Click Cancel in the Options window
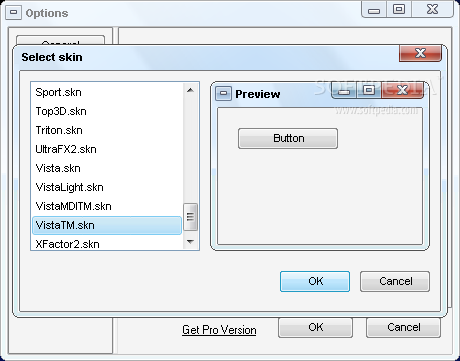This screenshot has height=361, width=460. point(403,328)
